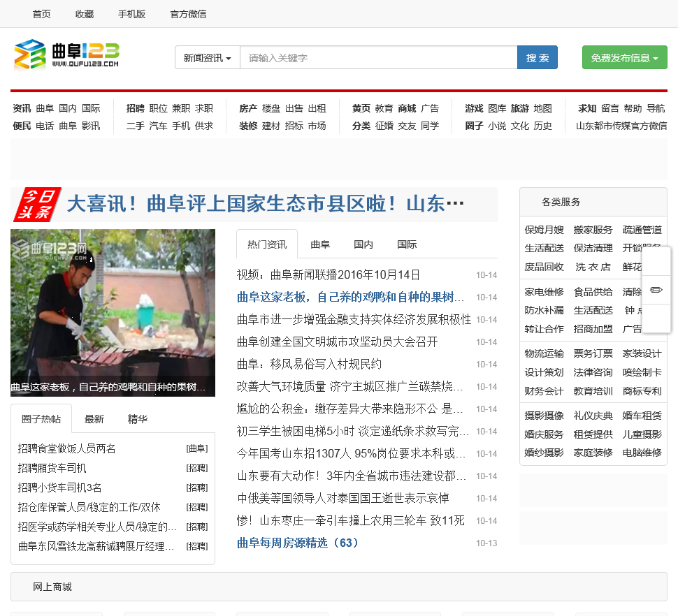Open the 婚纱摄影 service link
The image size is (678, 616).
tap(544, 453)
